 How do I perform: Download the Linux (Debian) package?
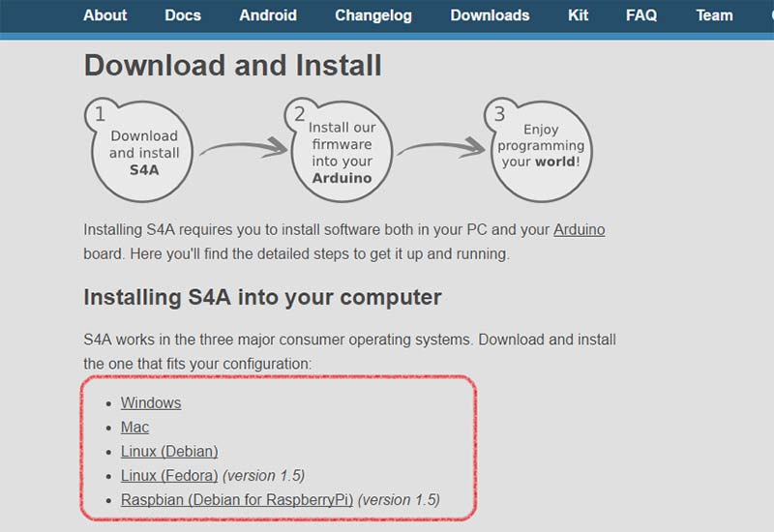coord(169,451)
